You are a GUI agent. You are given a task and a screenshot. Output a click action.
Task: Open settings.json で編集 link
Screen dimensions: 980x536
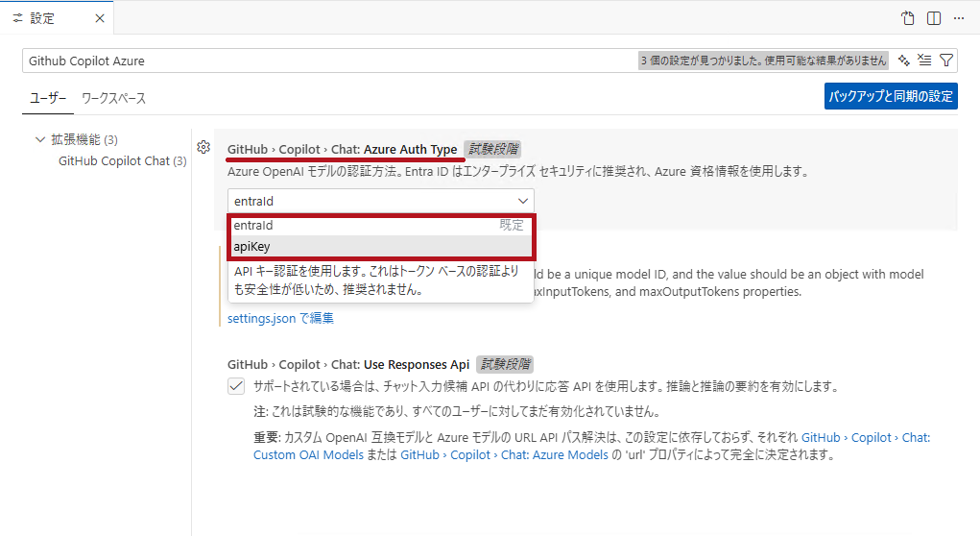(280, 318)
